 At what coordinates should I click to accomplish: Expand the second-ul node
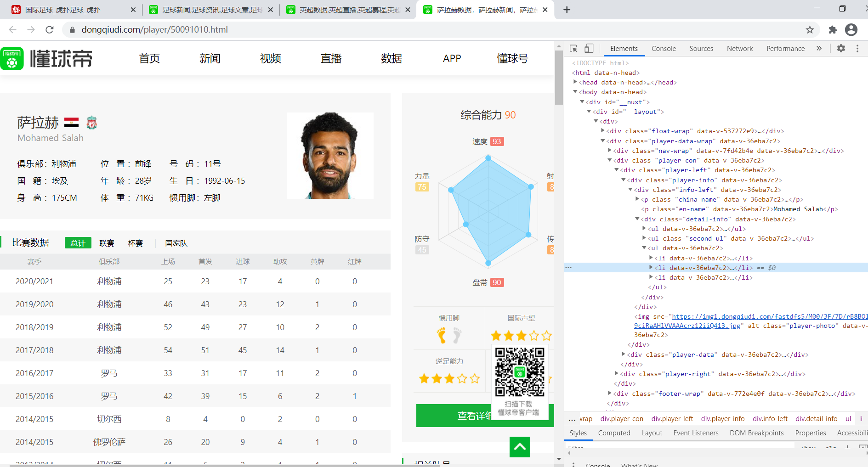644,238
